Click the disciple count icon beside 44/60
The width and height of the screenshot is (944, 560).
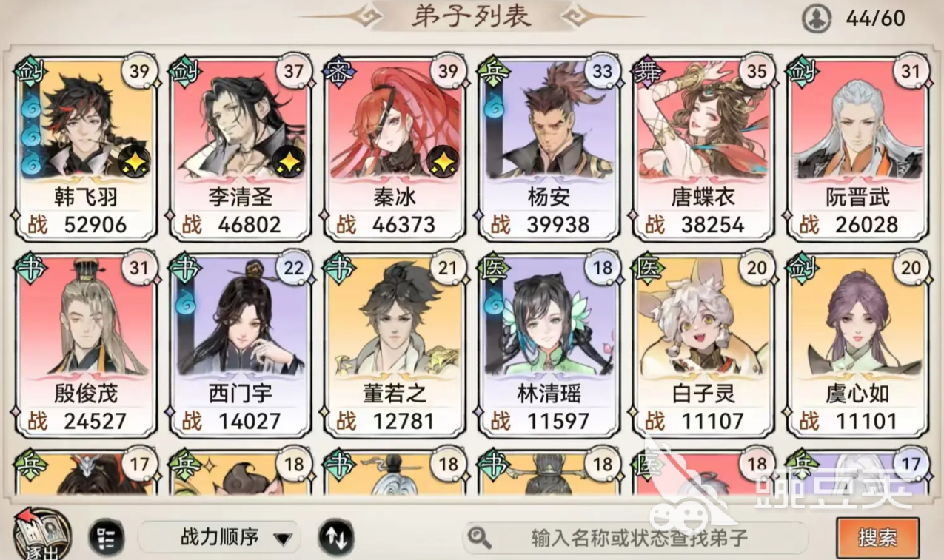817,18
